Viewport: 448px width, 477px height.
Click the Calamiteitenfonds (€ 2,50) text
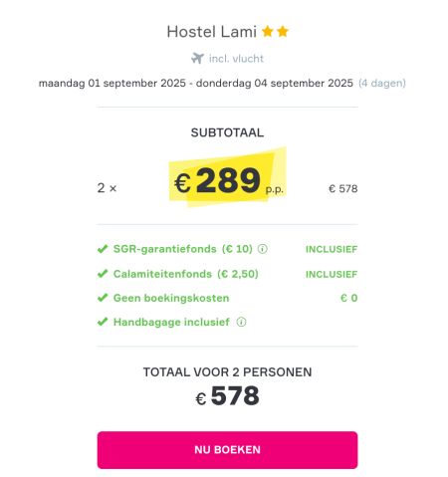186,274
